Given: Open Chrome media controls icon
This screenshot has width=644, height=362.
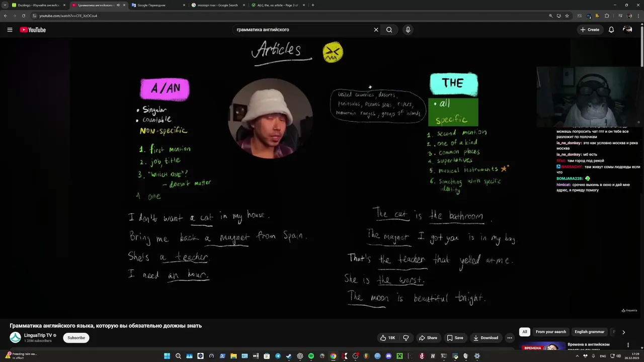Looking at the screenshot, I should coord(620,16).
